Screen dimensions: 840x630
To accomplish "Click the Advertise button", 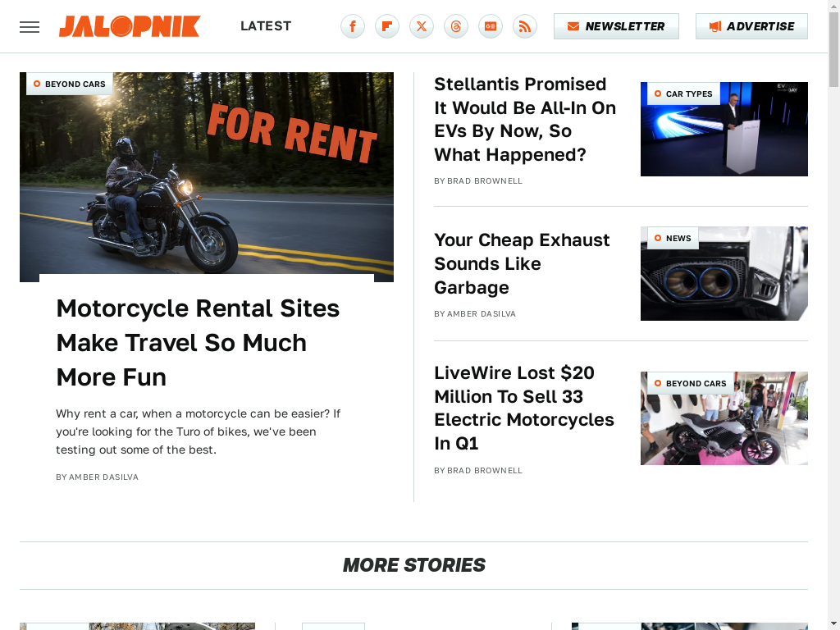I will (751, 26).
